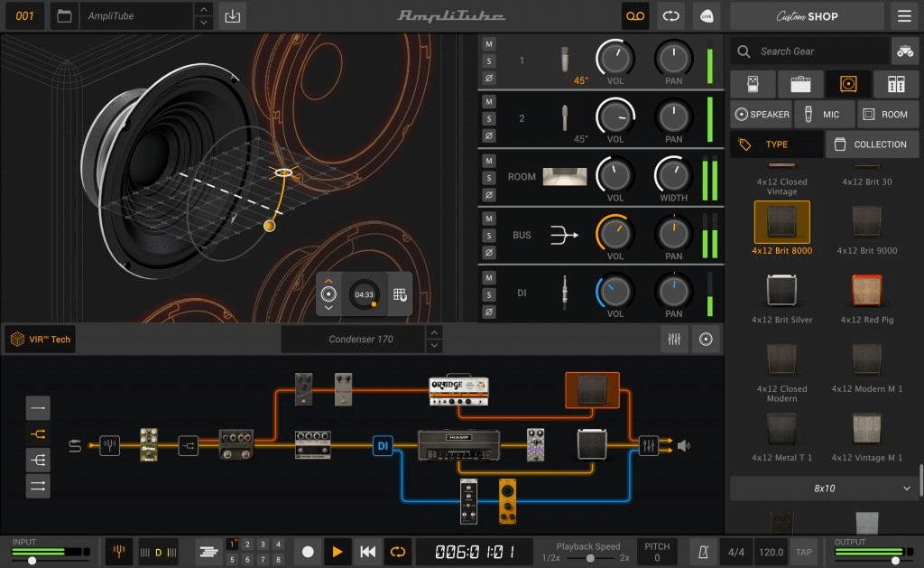Viewport: 924px width, 568px height.
Task: Open the rack effects gear category
Action: (x=895, y=84)
